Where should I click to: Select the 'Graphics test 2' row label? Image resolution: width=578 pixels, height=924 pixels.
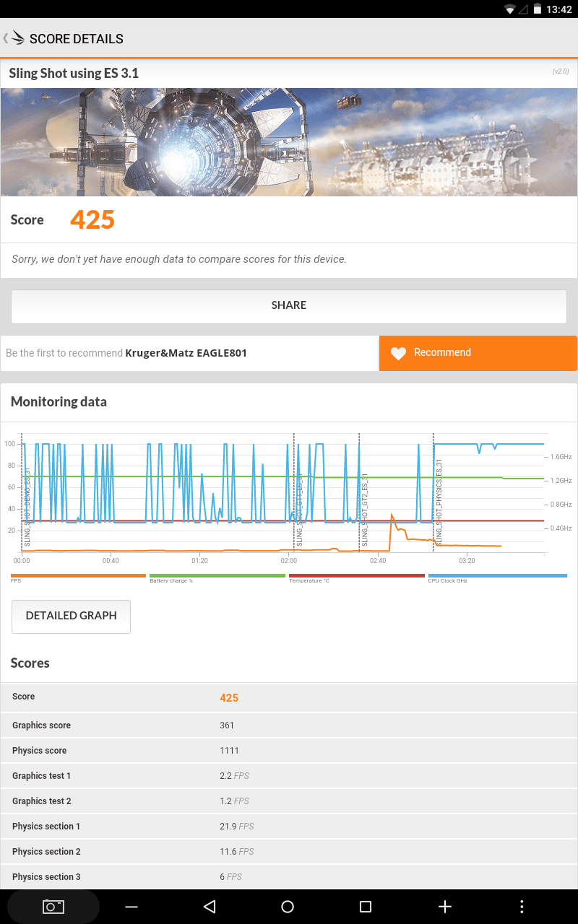[41, 801]
